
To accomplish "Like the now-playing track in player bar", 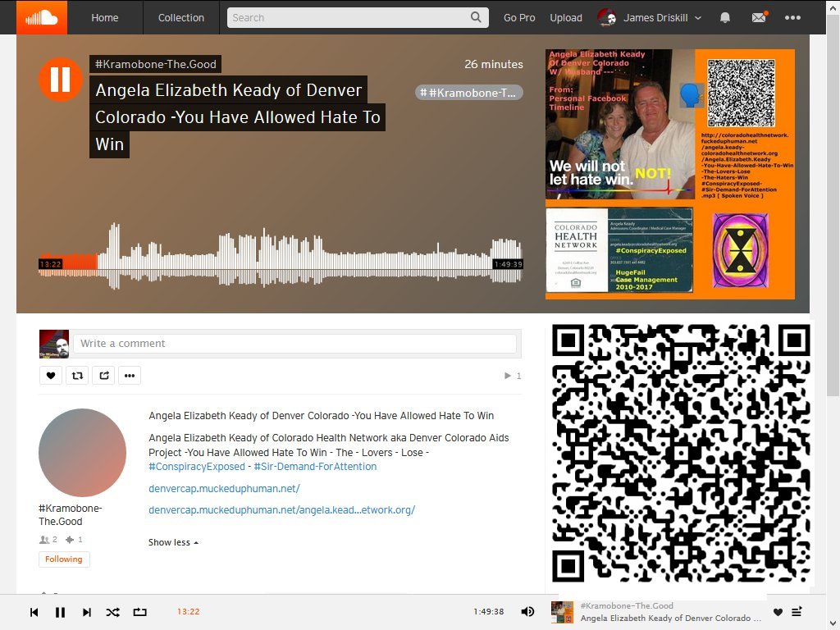I will (x=778, y=612).
